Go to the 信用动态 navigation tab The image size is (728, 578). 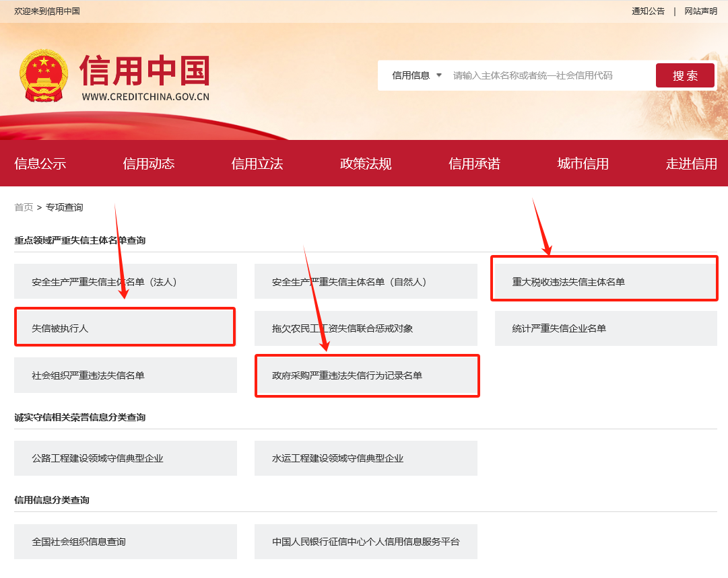[149, 164]
